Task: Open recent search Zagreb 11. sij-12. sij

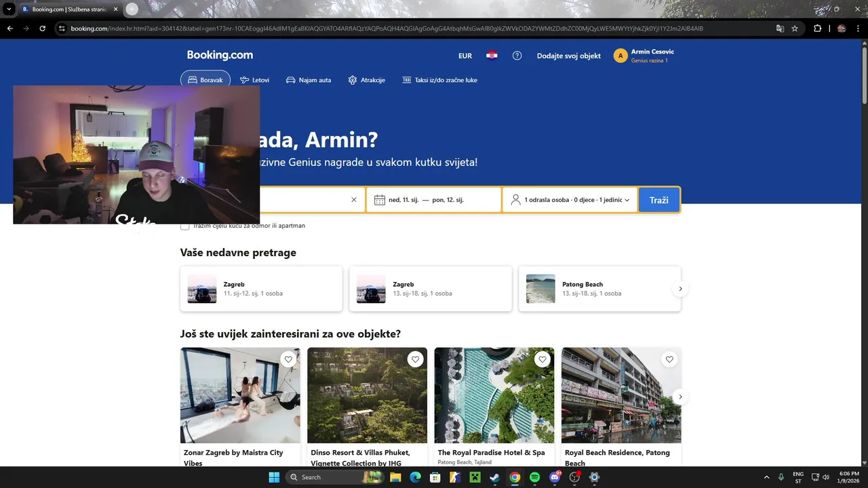Action: [261, 289]
